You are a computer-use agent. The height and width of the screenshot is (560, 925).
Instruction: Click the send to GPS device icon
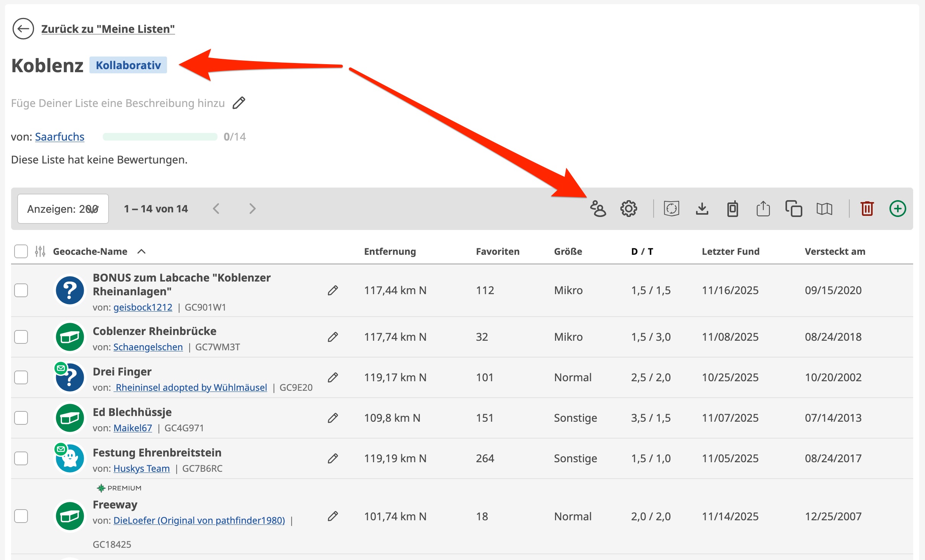(732, 209)
